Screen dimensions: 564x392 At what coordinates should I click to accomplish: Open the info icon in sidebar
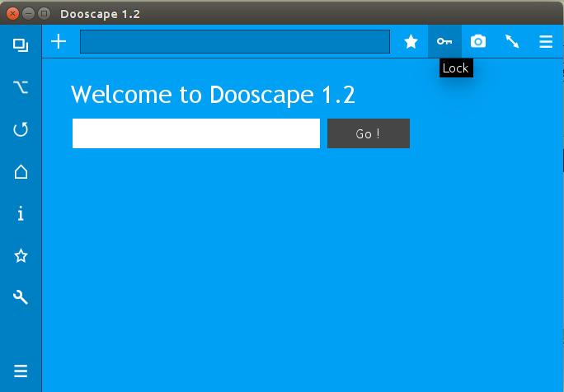pyautogui.click(x=21, y=213)
